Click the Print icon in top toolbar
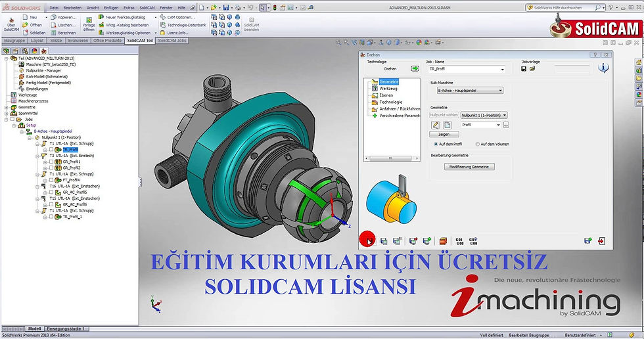The width and height of the screenshot is (644, 339). (238, 7)
